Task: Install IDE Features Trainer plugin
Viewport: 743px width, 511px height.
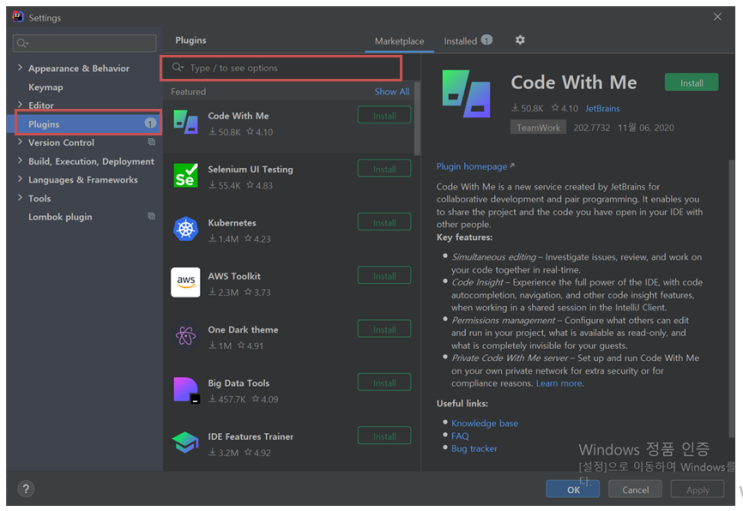Action: point(384,436)
